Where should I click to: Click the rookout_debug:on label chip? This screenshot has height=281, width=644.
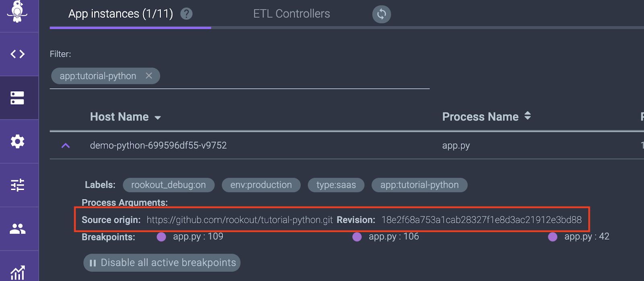tap(168, 185)
